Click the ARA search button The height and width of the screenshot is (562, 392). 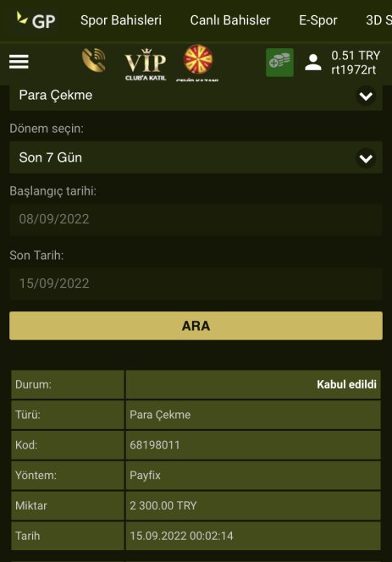tap(196, 326)
